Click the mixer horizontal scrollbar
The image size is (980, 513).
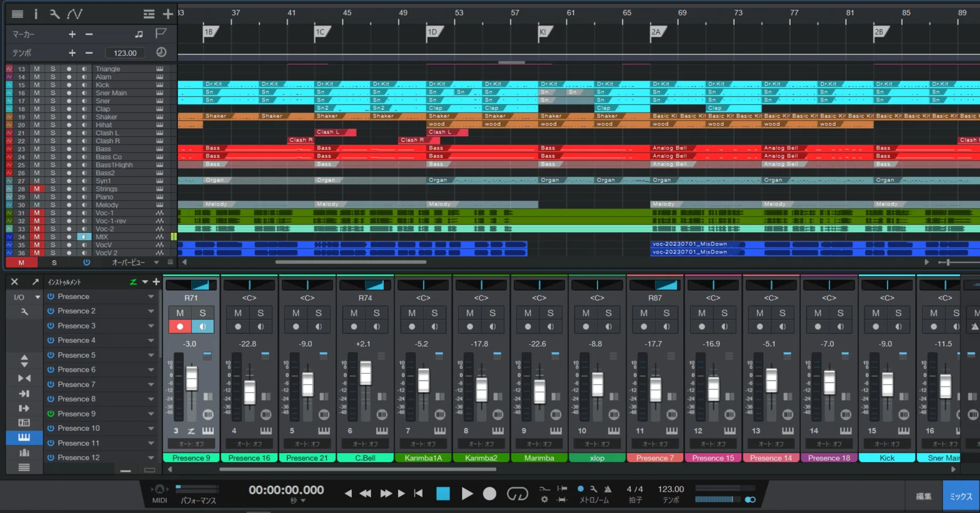[x=358, y=469]
